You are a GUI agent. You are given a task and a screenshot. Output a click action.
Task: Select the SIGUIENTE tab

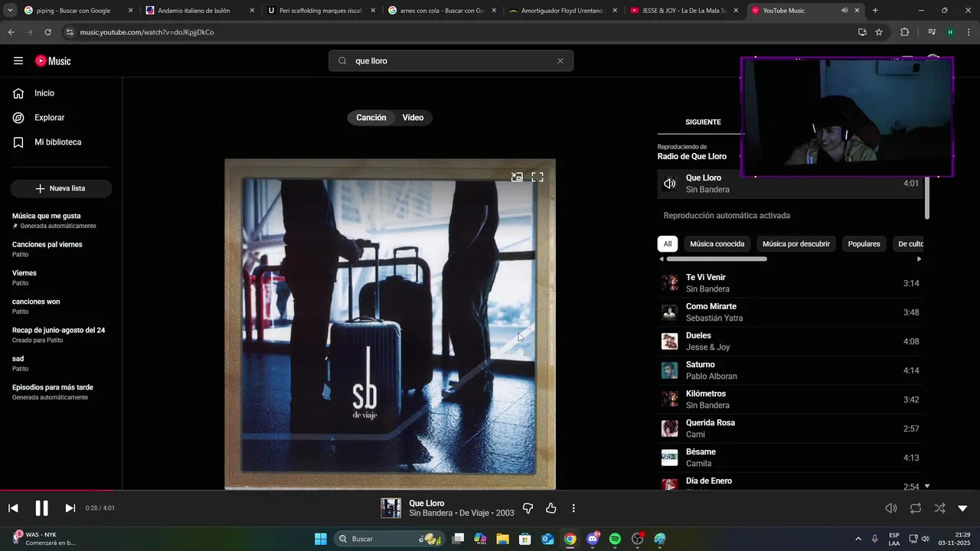(x=703, y=122)
